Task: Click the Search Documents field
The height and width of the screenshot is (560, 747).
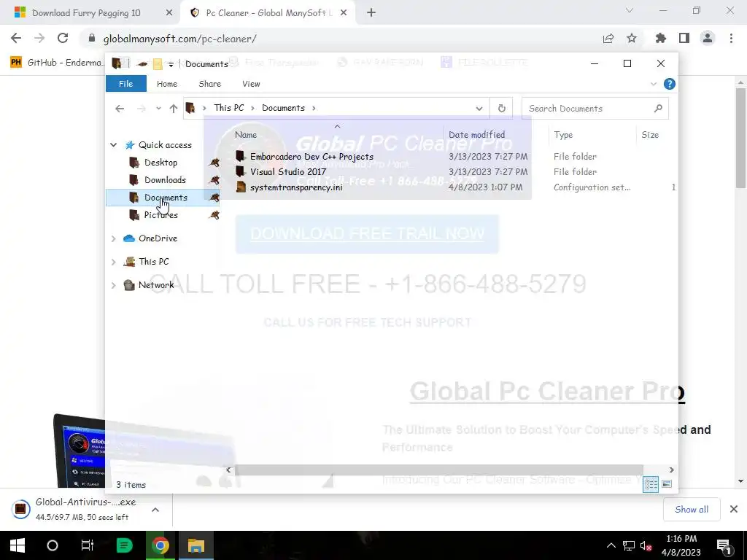Action: [595, 109]
